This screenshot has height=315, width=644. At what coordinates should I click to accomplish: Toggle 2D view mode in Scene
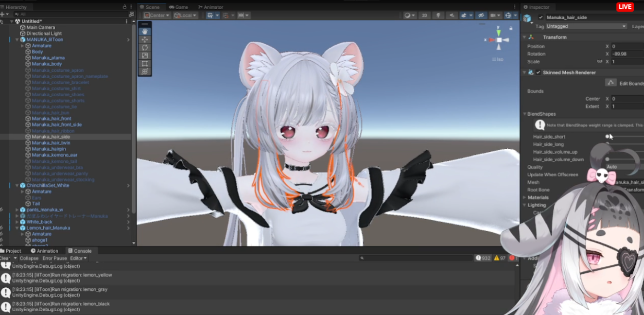point(425,16)
